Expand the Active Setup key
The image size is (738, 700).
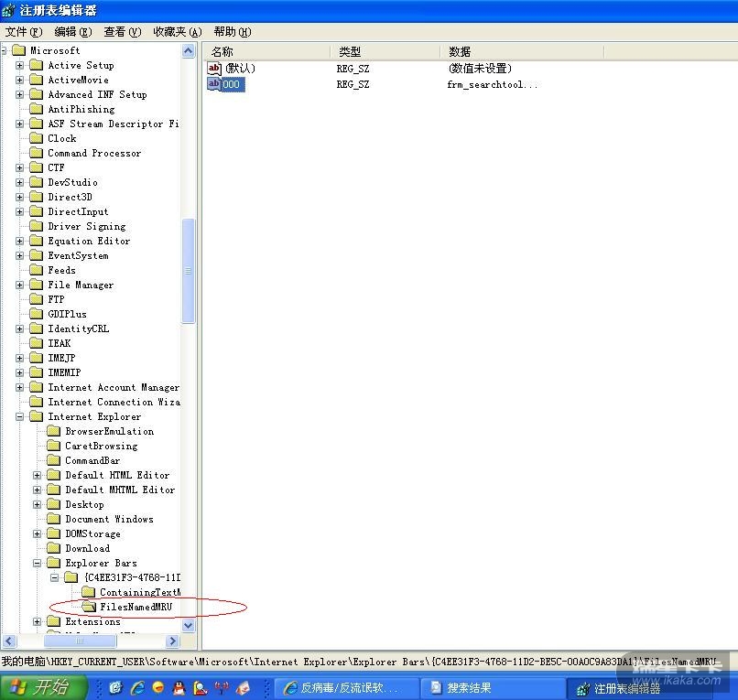tap(19, 65)
